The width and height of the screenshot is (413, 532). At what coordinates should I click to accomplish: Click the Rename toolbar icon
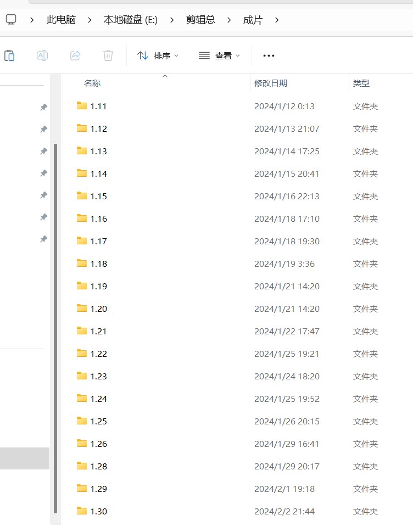pyautogui.click(x=42, y=55)
